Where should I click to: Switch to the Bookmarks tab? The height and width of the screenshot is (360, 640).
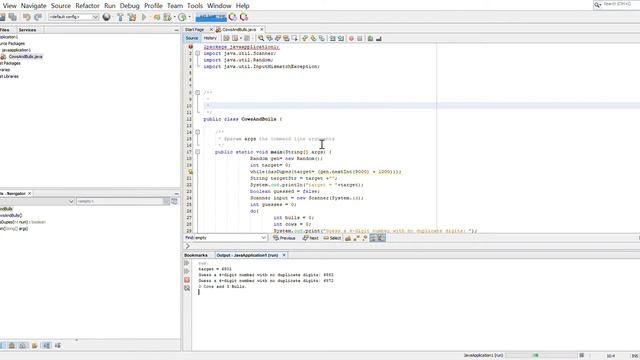click(x=196, y=255)
